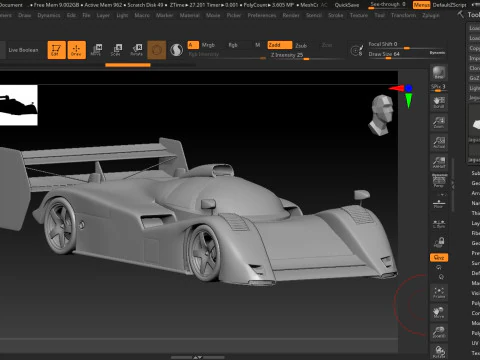The height and width of the screenshot is (360, 480).
Task: Adjust the Draw Size slider
Action: 398,54
